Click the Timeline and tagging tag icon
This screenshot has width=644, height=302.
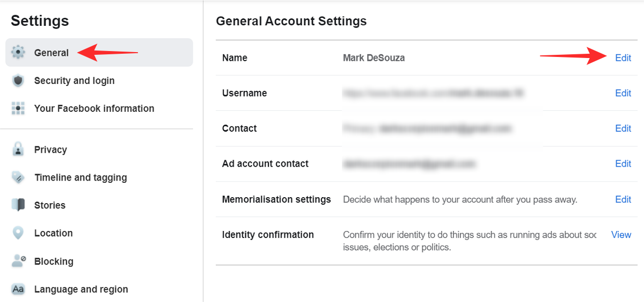pos(18,177)
